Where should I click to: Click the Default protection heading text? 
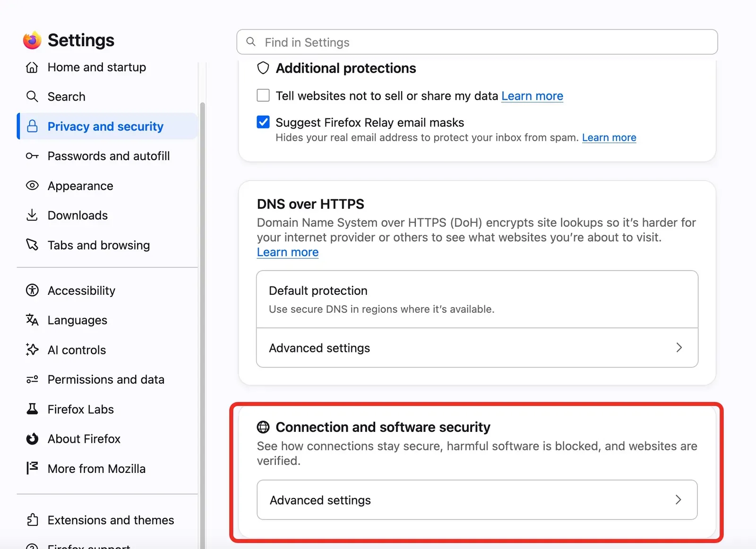click(318, 291)
